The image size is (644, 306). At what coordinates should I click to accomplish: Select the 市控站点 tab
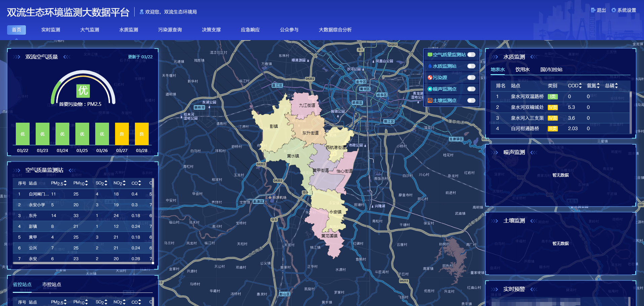[51, 284]
